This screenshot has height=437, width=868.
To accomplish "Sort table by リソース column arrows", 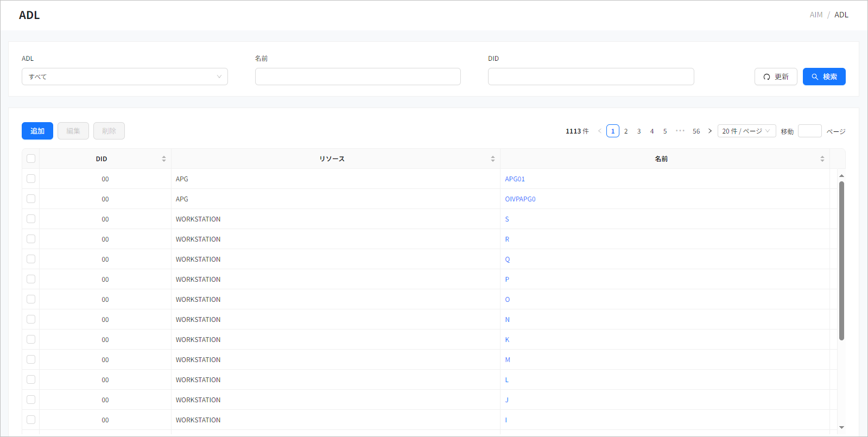I will click(x=492, y=159).
